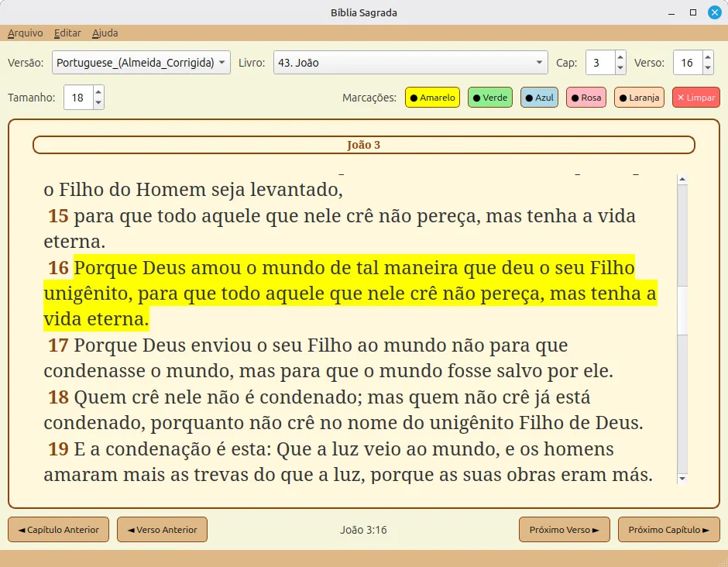Apply the Verde highlight color
Image resolution: width=728 pixels, height=567 pixels.
489,98
